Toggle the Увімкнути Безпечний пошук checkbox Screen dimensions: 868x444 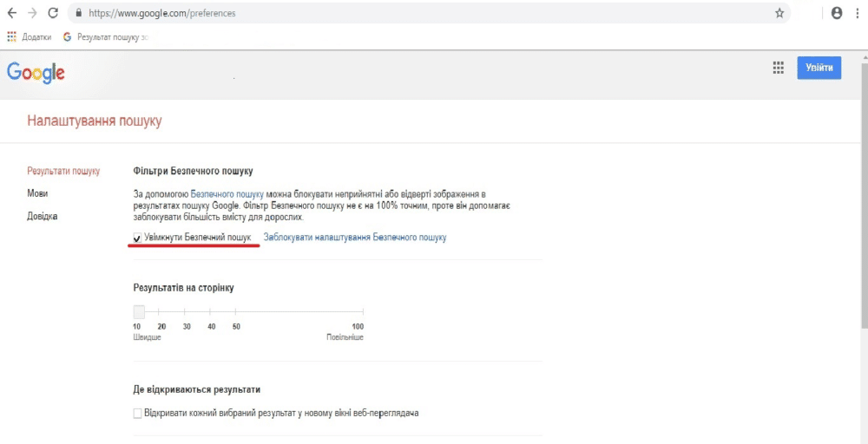point(137,238)
